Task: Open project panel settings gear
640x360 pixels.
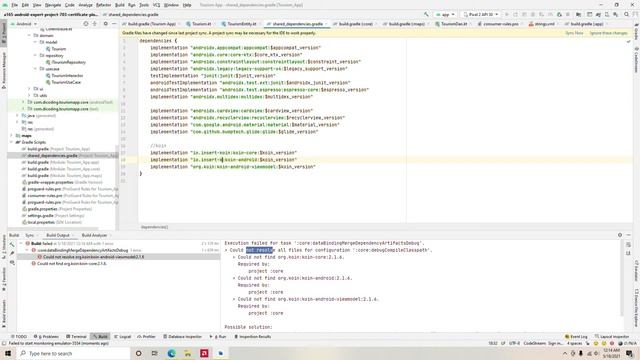Action: pyautogui.click(x=105, y=24)
